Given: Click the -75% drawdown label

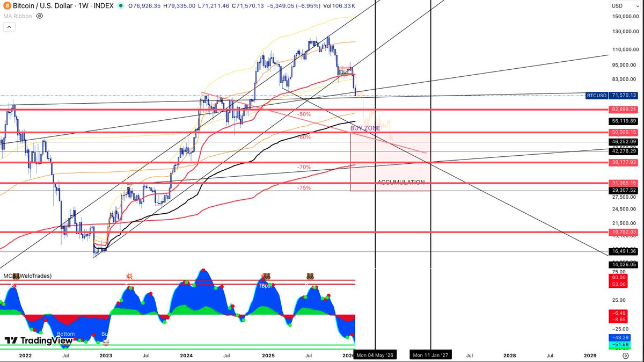Looking at the screenshot, I should click(304, 188).
